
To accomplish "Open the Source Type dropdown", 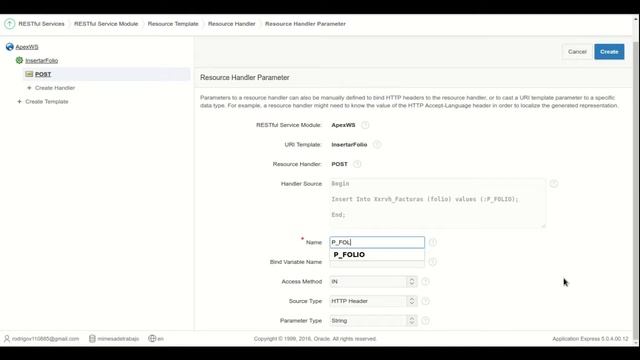I will (373, 301).
